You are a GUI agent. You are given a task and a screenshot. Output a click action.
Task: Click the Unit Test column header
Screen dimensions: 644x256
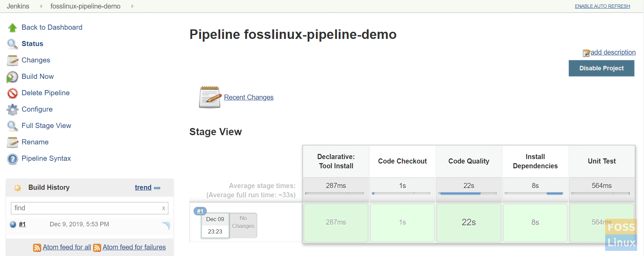tap(602, 161)
